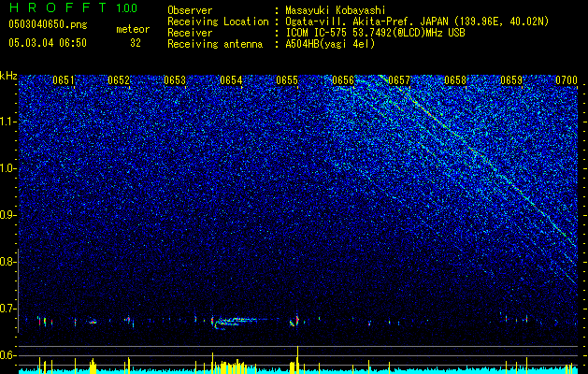Click the "meteor" label
This screenshot has width=588, height=374.
coord(133,29)
